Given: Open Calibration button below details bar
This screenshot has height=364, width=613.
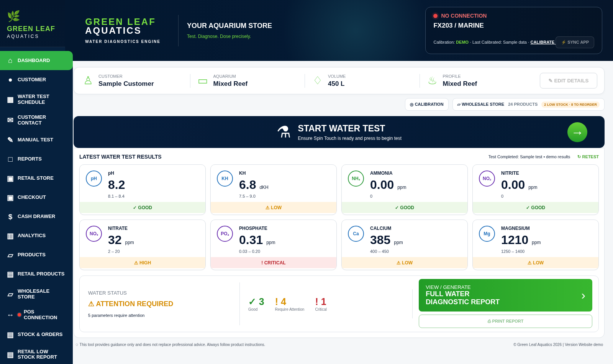Looking at the screenshot, I should [x=427, y=104].
